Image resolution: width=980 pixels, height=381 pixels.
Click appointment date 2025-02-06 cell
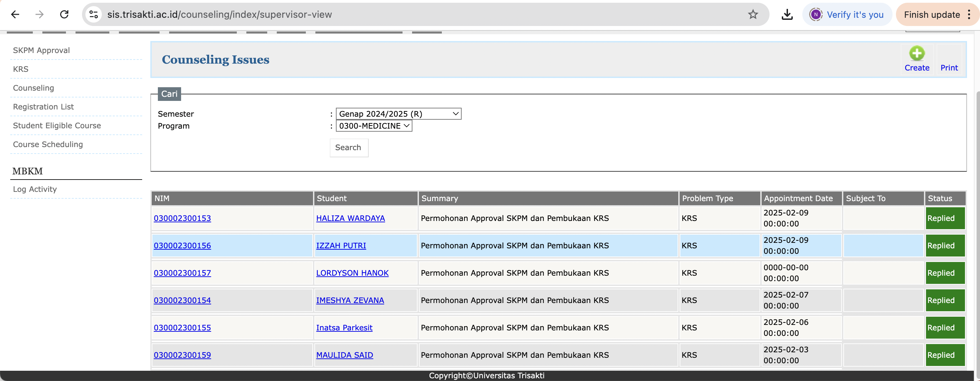(802, 328)
